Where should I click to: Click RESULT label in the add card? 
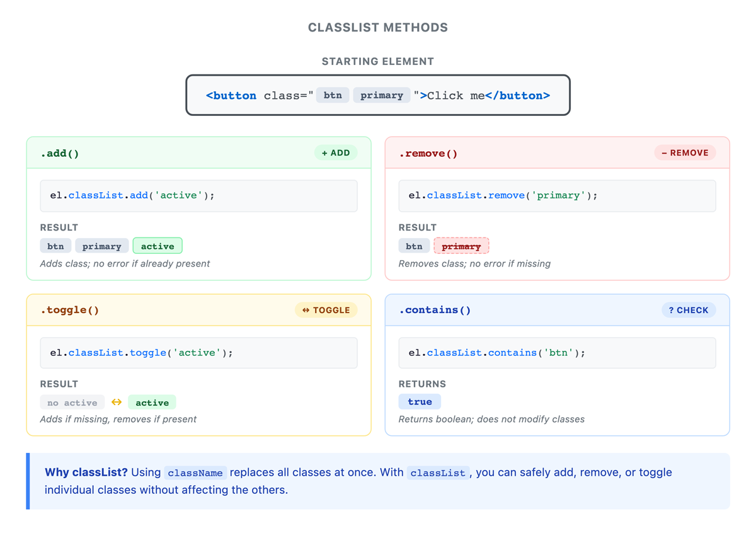click(59, 227)
